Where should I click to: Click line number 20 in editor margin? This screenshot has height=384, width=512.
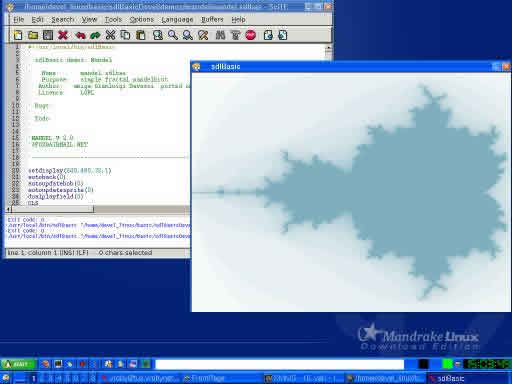point(16,171)
